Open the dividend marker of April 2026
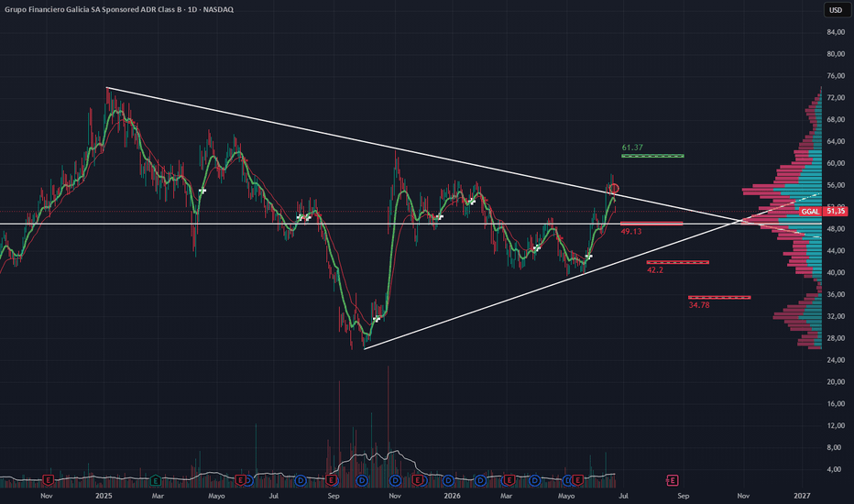The image size is (854, 504). [535, 480]
